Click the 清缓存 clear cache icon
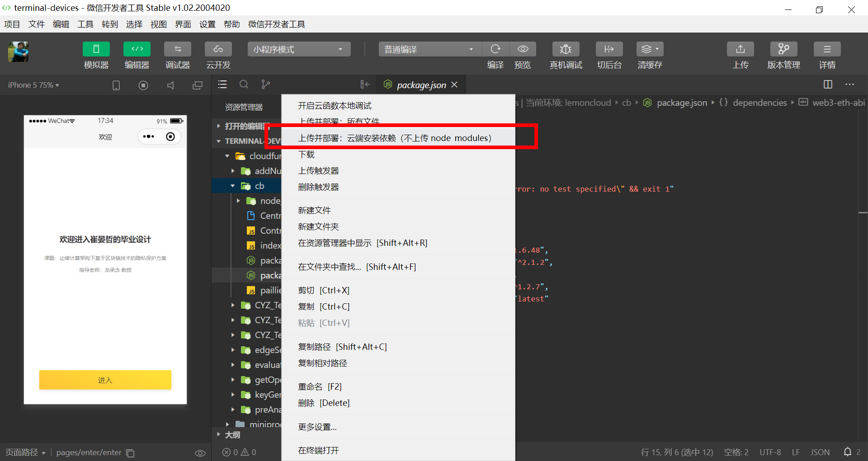This screenshot has height=461, width=868. (x=650, y=49)
